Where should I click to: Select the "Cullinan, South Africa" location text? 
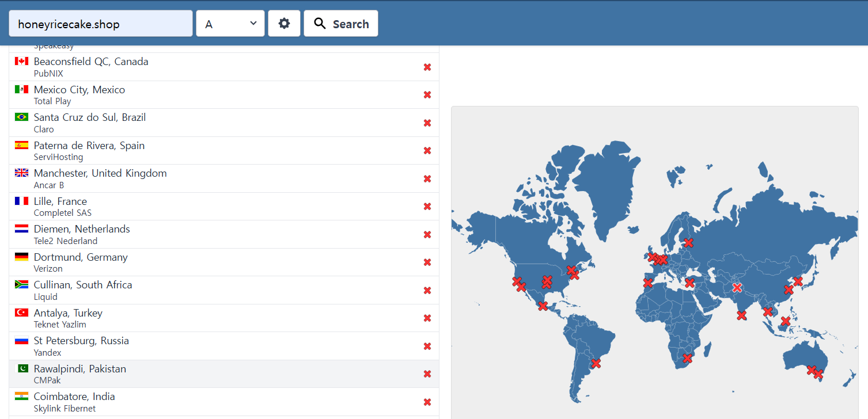[x=83, y=285]
